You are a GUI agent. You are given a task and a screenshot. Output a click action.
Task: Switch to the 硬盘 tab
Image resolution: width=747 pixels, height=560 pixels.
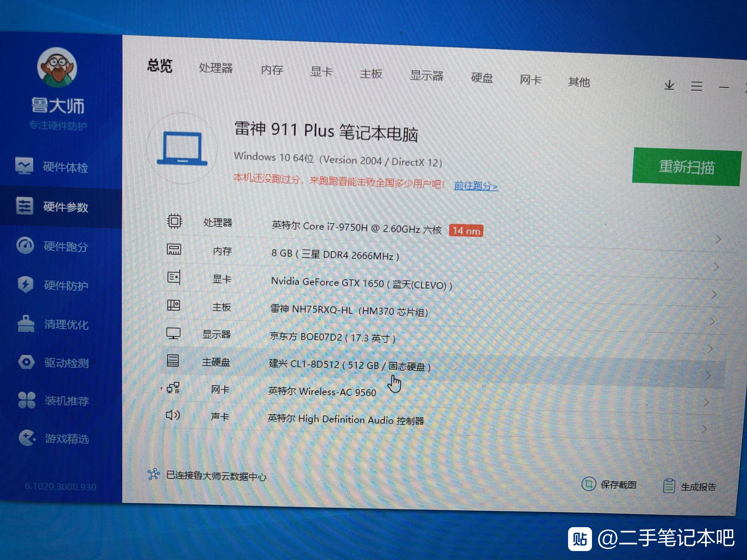pyautogui.click(x=482, y=78)
